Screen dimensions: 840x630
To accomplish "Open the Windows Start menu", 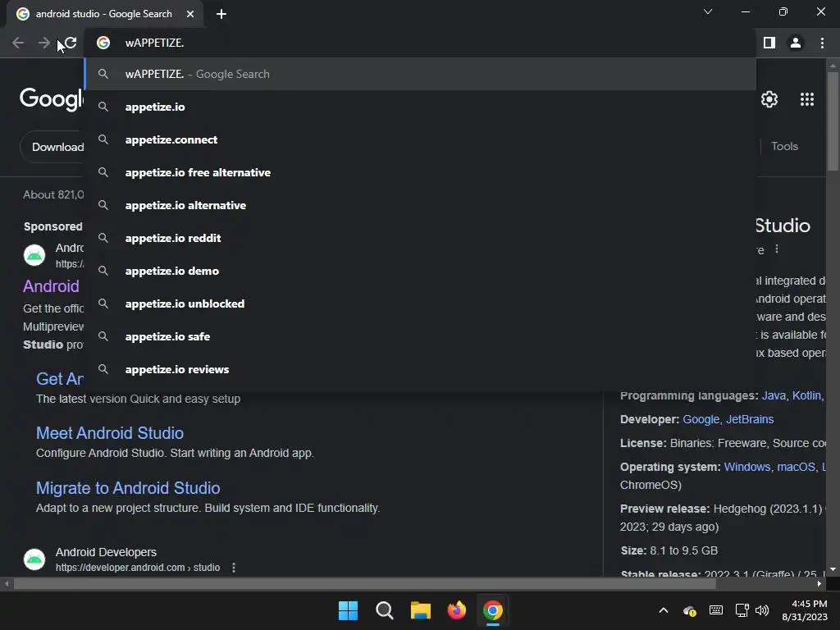I will point(348,610).
